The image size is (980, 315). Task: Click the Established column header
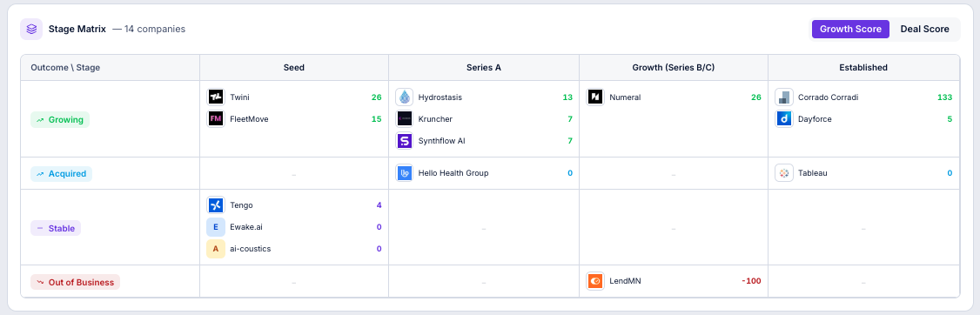click(863, 68)
